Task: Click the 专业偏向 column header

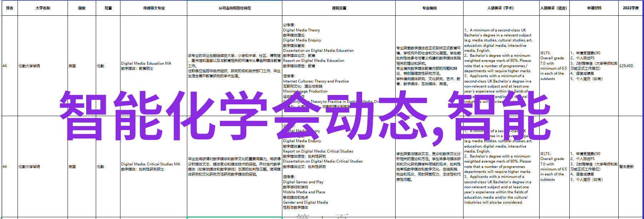Action: coord(429,8)
